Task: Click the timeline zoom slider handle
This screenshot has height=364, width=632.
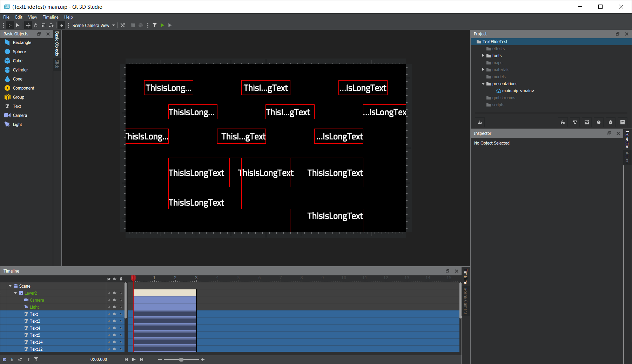Action: pyautogui.click(x=181, y=359)
